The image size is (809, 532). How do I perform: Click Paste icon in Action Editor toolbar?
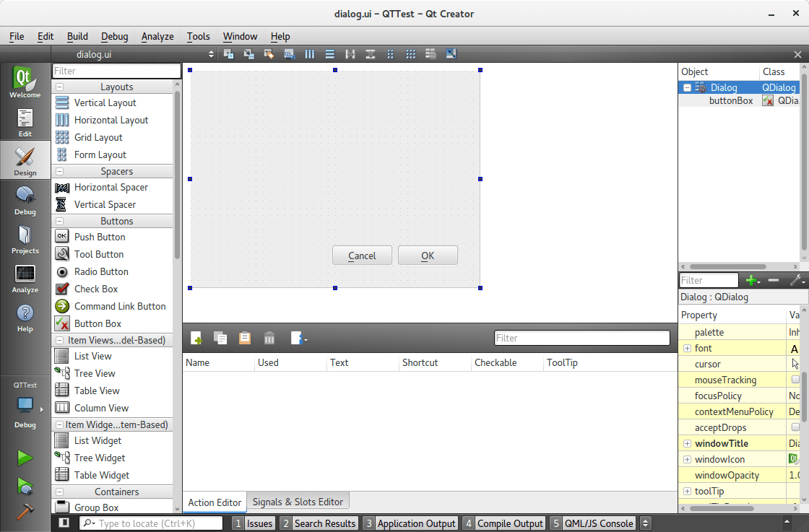point(245,338)
